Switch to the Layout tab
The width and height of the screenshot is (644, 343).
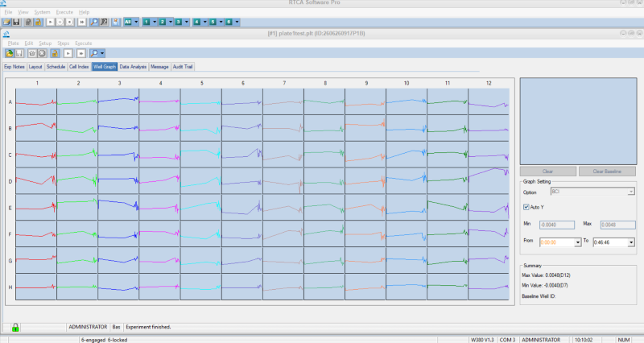(x=35, y=67)
